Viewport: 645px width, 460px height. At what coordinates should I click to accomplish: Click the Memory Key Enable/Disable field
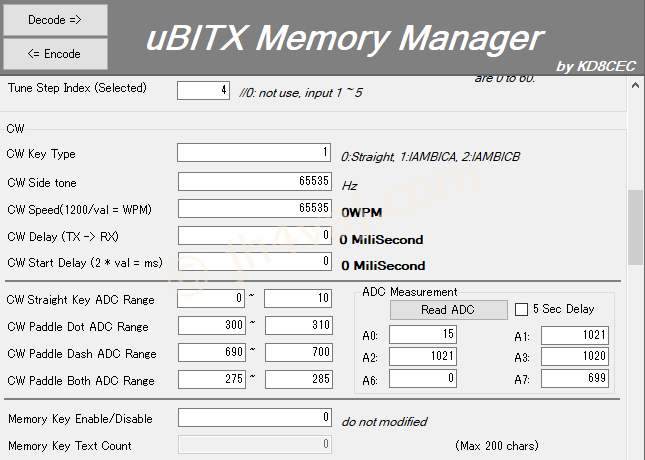pos(255,418)
